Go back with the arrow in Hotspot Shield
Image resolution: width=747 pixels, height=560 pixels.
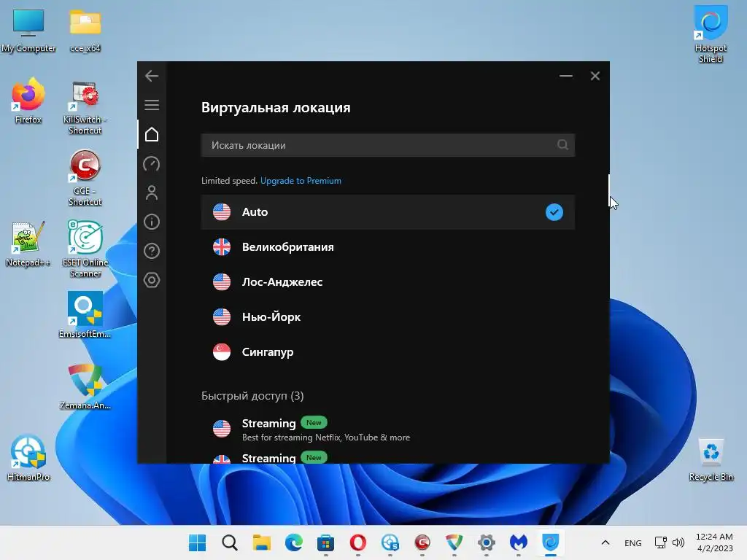click(x=152, y=76)
